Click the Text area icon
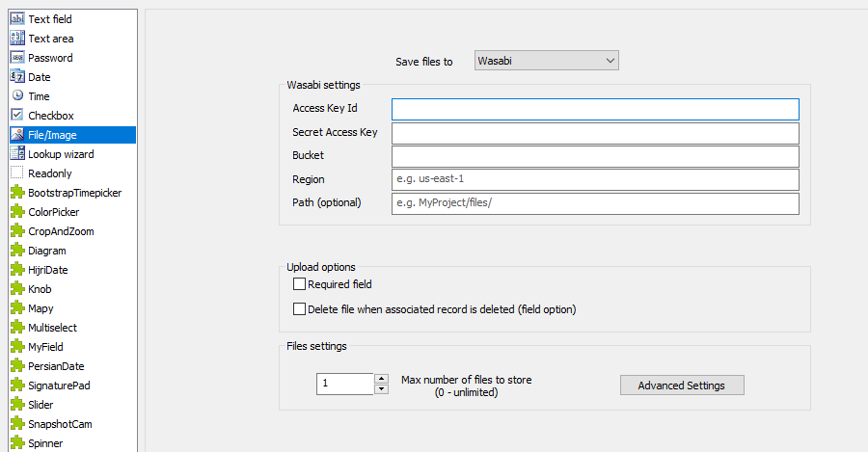This screenshot has width=868, height=452. [x=17, y=39]
